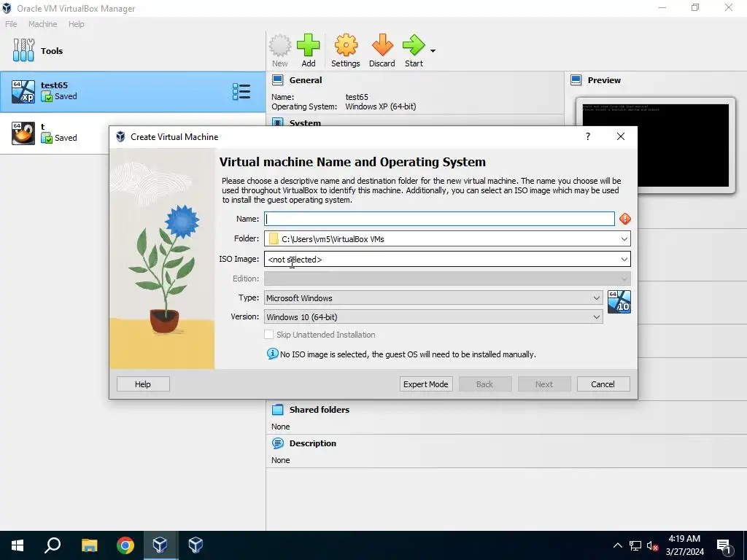
Task: Open Settings via the gear icon
Action: pos(346,46)
